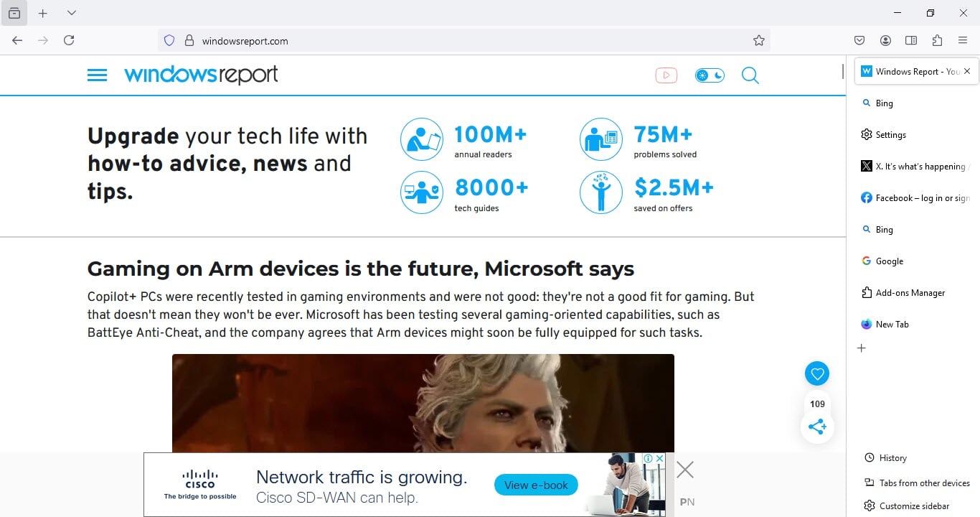Switch to the Add-ons Manager tab
The width and height of the screenshot is (980, 517).
(915, 293)
